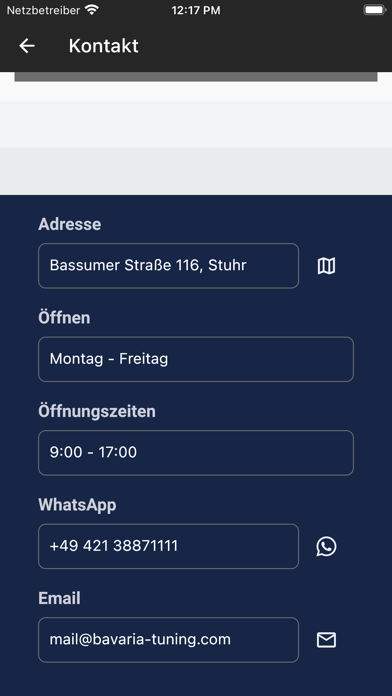392x696 pixels.
Task: Tap the 12:17 PM clock
Action: [196, 10]
